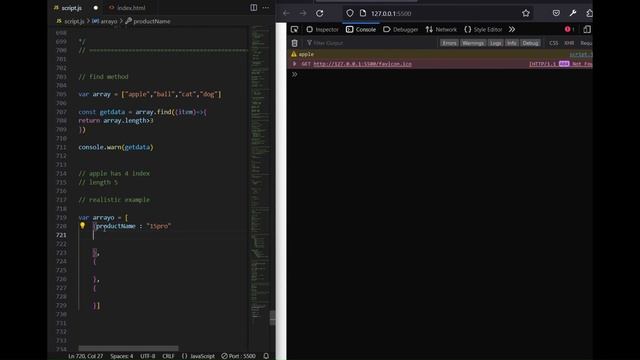Click line number 711 in the gutter
The width and height of the screenshot is (640, 360).
[61, 147]
